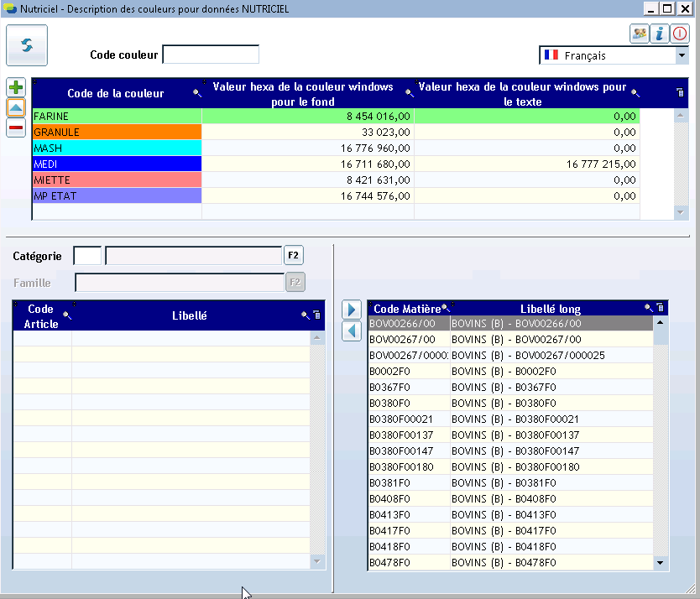The width and height of the screenshot is (700, 599).
Task: Click the Famille input field
Action: 180,283
